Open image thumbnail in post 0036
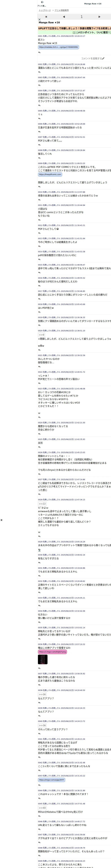 pos(43,659)
